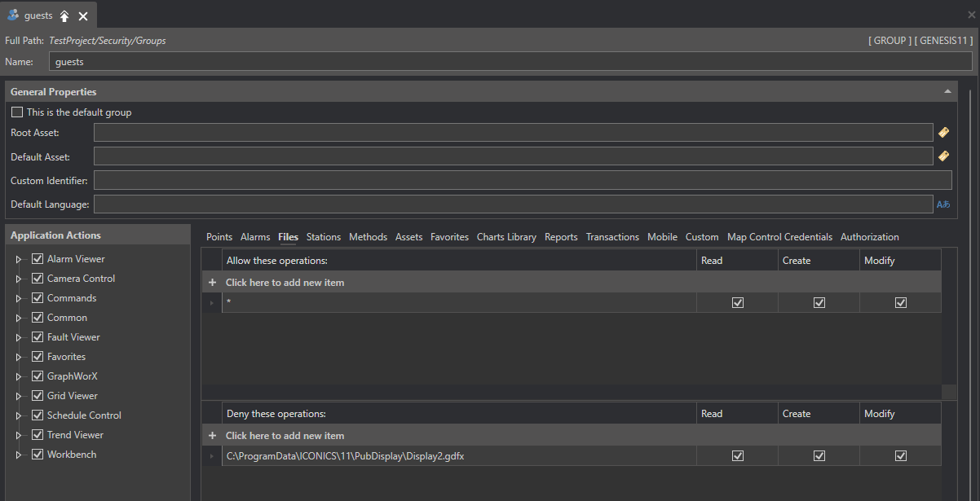This screenshot has height=501, width=980.
Task: Click the guests group icon in tab
Action: (13, 15)
